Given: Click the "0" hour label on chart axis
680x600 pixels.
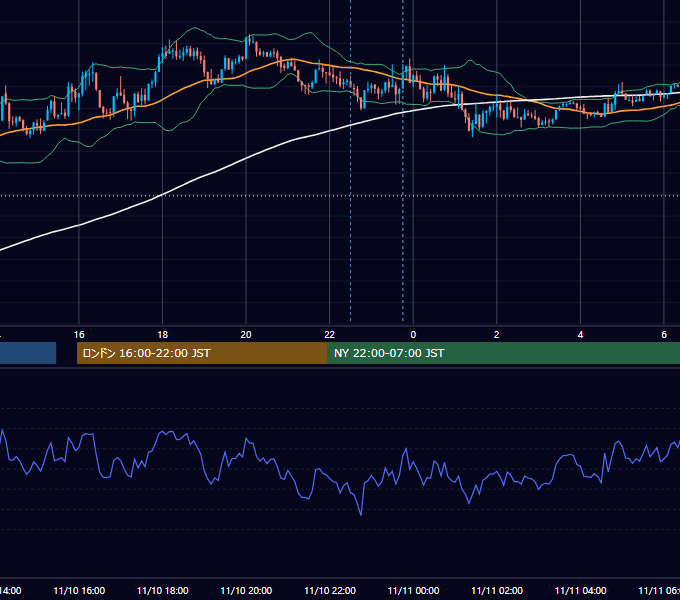Looking at the screenshot, I should 413,335.
